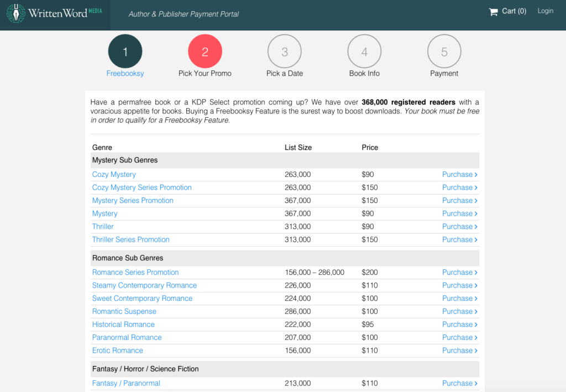The width and height of the screenshot is (566, 392).
Task: Open the Romantic Suspense link
Action: (x=124, y=311)
